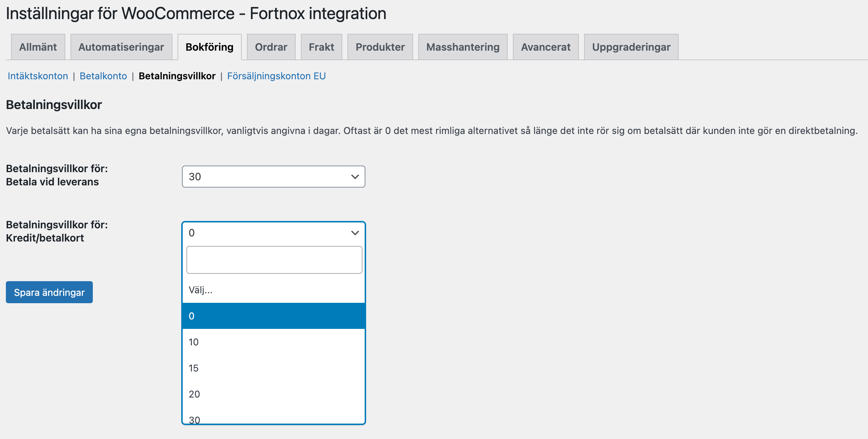
Task: Open the Intäktskonton section link
Action: tap(38, 76)
